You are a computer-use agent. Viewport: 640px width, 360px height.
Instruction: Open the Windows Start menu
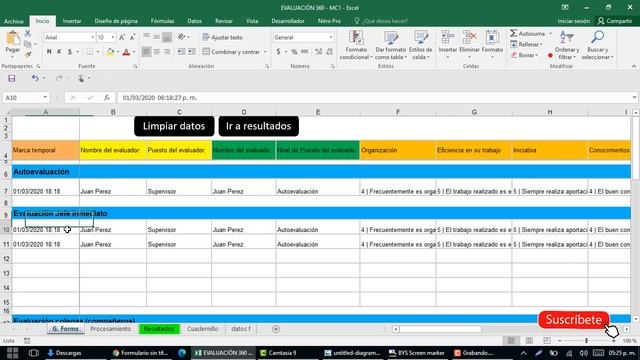[x=12, y=353]
